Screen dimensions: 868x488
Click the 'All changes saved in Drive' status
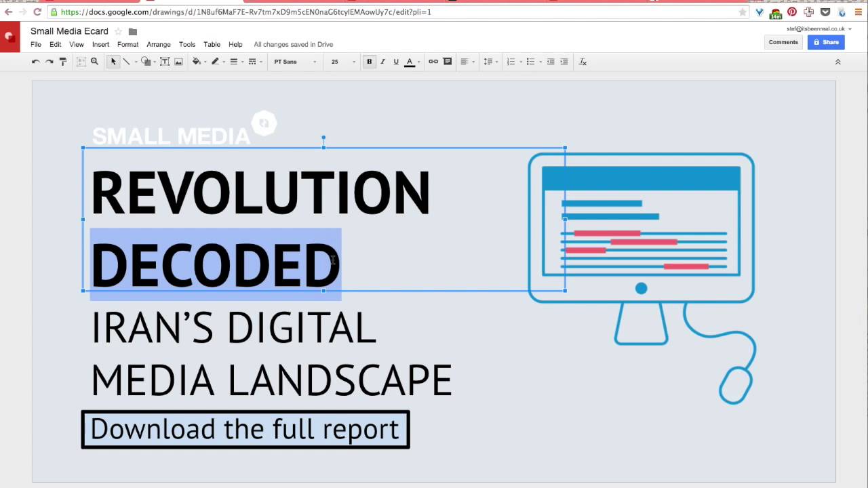click(x=294, y=44)
